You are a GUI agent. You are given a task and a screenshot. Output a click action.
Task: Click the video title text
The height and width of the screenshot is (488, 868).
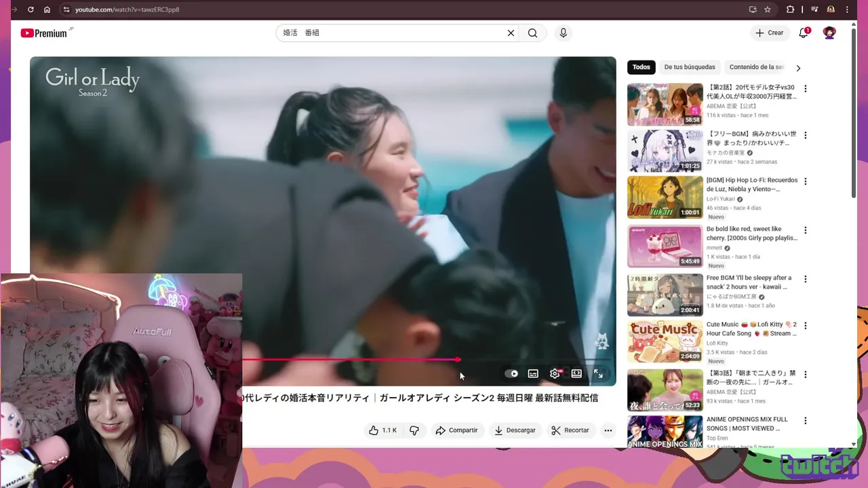pyautogui.click(x=420, y=398)
